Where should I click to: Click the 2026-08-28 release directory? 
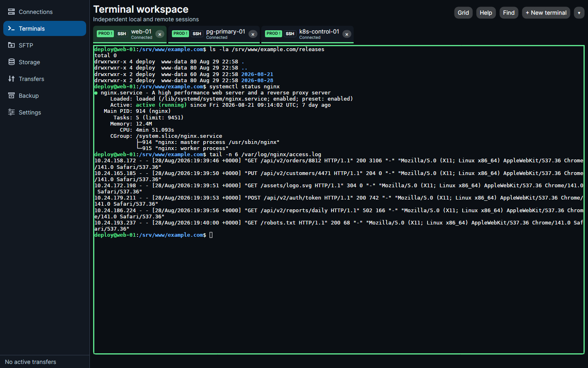point(257,81)
